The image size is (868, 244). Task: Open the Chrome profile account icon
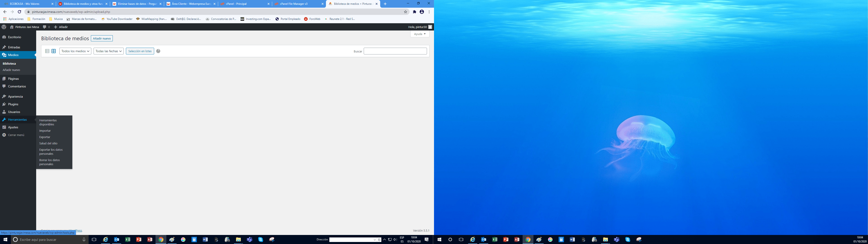pyautogui.click(x=422, y=12)
